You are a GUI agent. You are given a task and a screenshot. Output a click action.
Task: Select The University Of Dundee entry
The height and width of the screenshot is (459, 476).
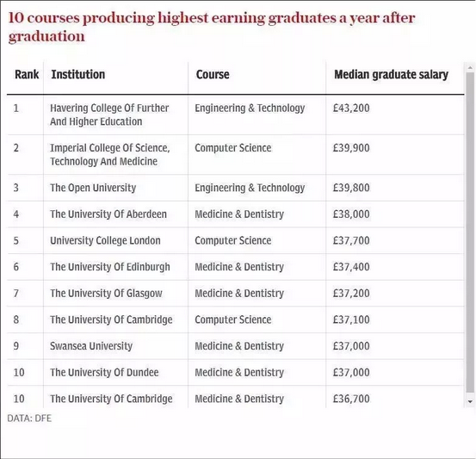104,372
